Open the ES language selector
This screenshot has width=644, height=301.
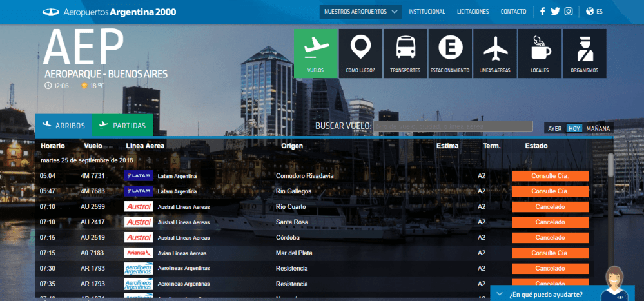point(594,12)
